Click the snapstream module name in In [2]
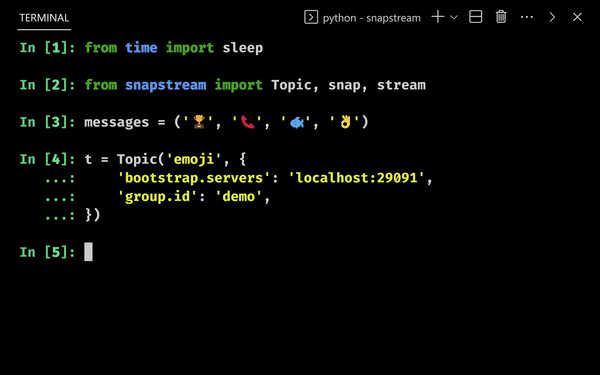 pyautogui.click(x=166, y=85)
